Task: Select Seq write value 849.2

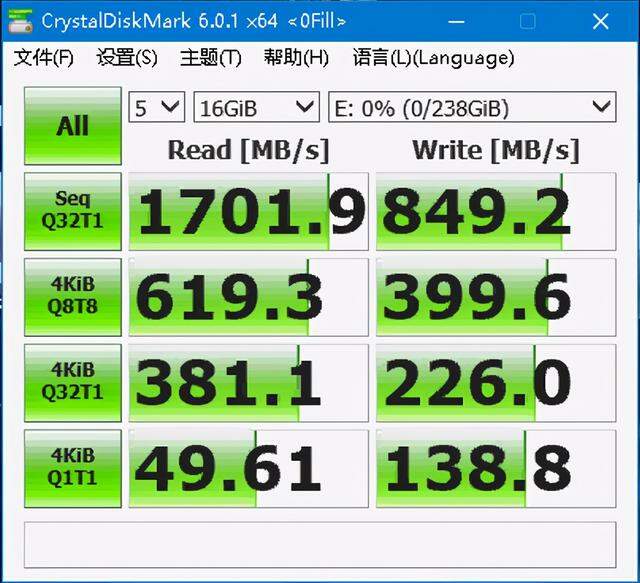Action: [x=496, y=211]
